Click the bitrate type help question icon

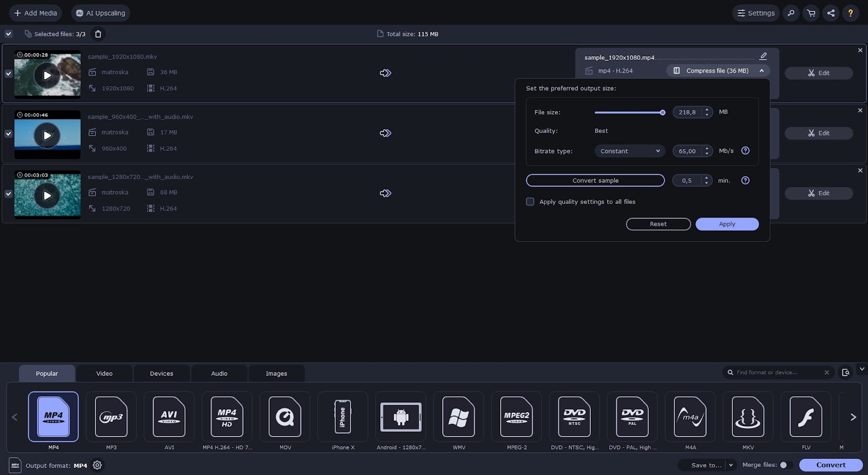(x=745, y=151)
